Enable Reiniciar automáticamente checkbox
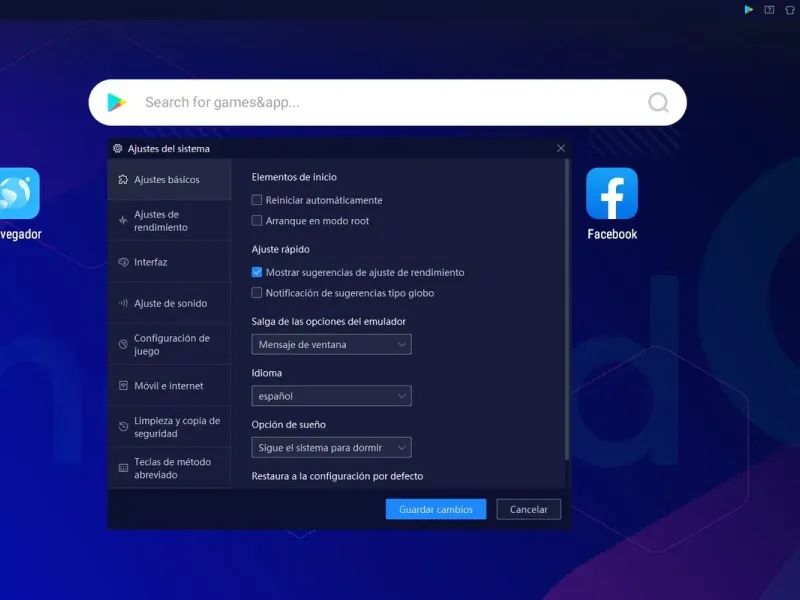Image resolution: width=800 pixels, height=600 pixels. pos(257,200)
